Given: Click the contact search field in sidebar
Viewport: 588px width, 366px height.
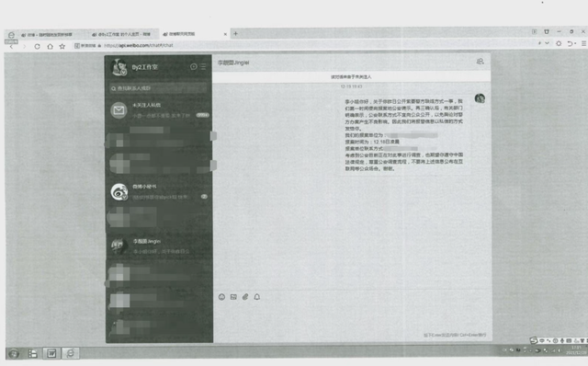Looking at the screenshot, I should coord(158,88).
